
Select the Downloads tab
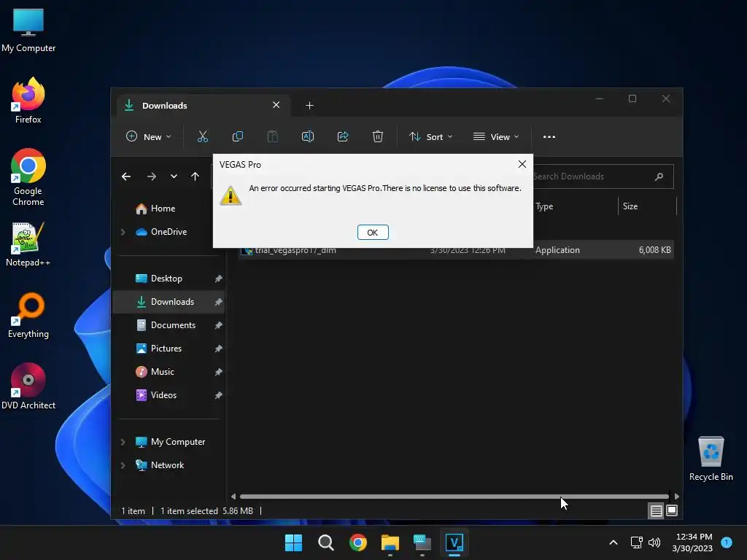click(204, 105)
